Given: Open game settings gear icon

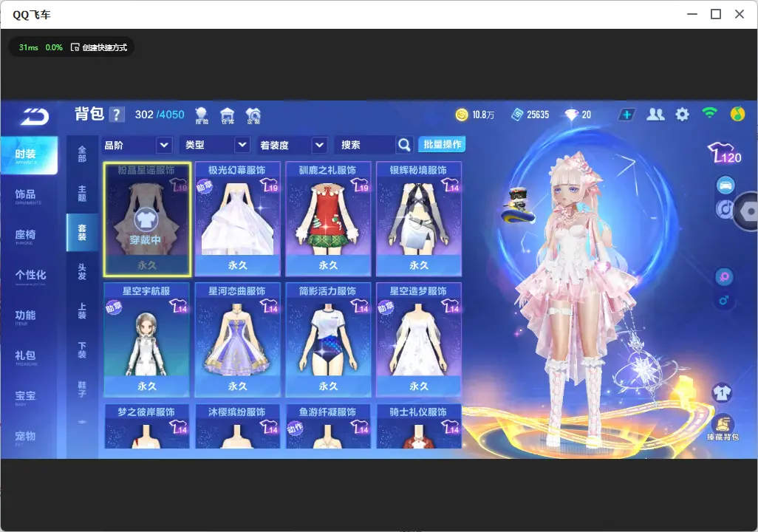Looking at the screenshot, I should 682,115.
